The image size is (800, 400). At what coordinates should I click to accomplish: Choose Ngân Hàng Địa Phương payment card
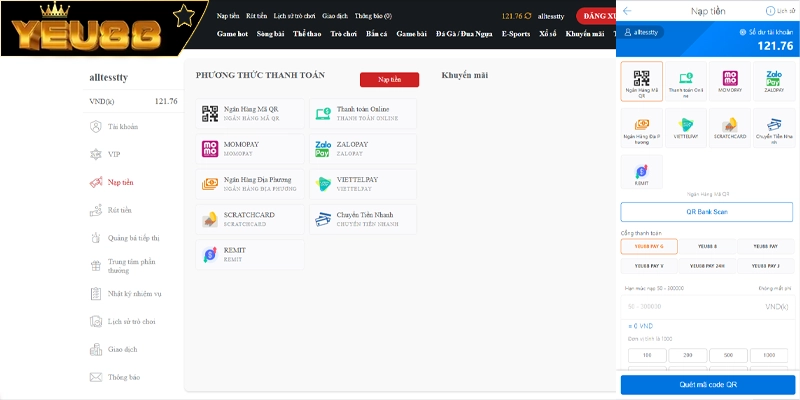pyautogui.click(x=250, y=184)
